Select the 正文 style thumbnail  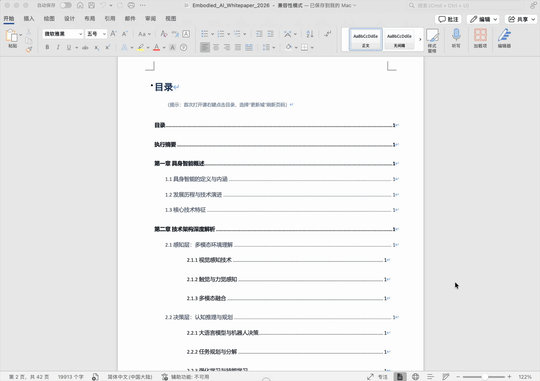(x=365, y=40)
